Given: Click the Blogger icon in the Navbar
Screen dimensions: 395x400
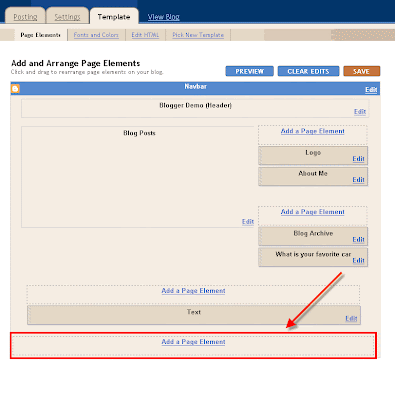Looking at the screenshot, I should (x=15, y=89).
